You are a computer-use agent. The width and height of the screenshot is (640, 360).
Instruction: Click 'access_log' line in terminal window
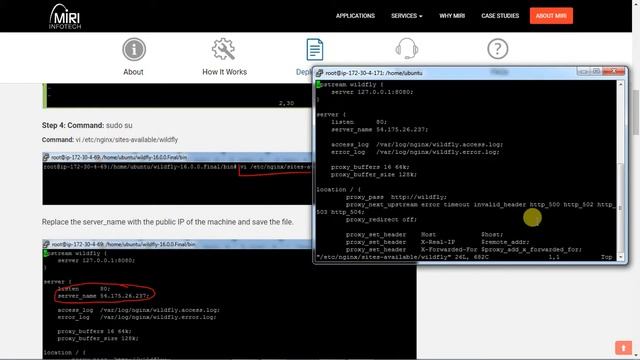click(x=417, y=144)
